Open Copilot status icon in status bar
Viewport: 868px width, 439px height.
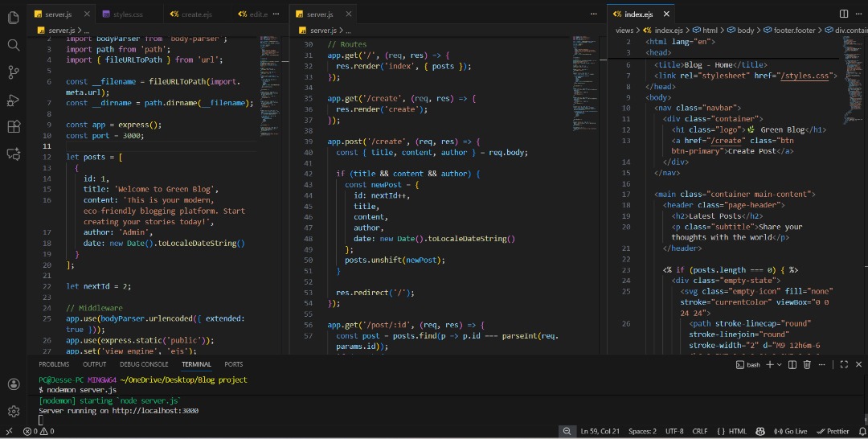coord(760,431)
